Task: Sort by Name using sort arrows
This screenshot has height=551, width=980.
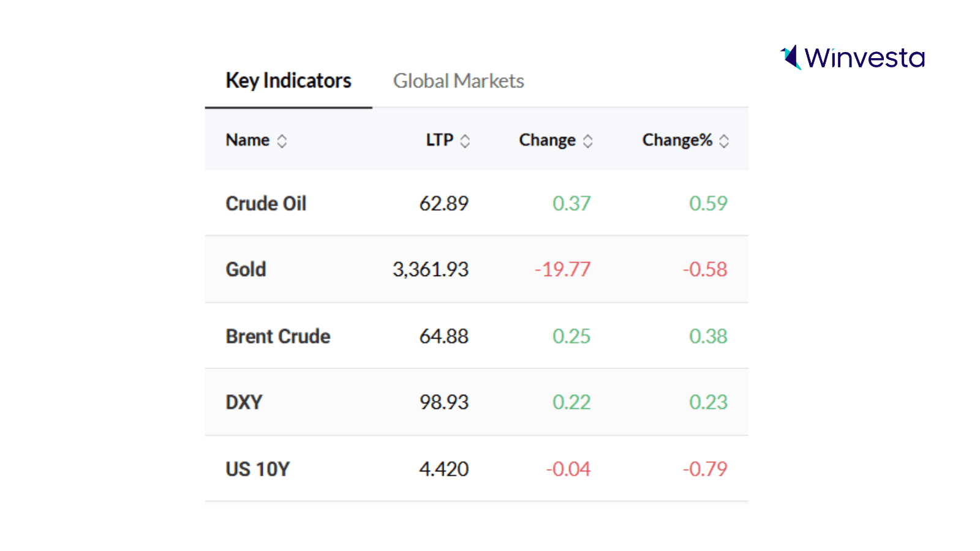Action: (x=282, y=141)
